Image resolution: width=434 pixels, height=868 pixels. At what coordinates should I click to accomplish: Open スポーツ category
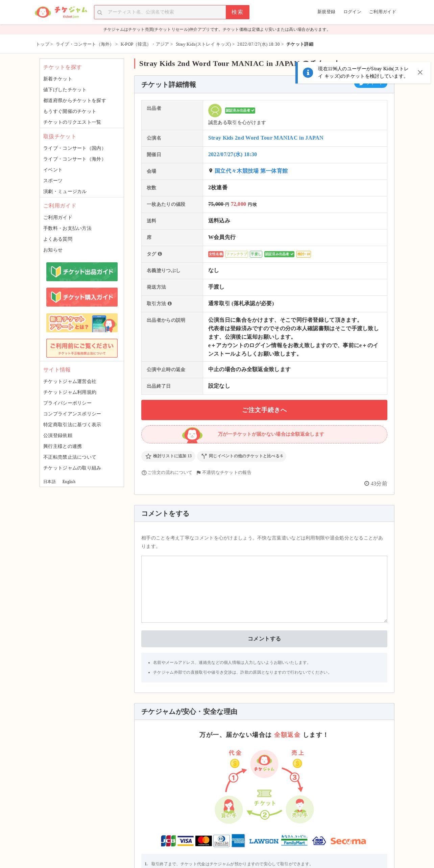click(53, 180)
